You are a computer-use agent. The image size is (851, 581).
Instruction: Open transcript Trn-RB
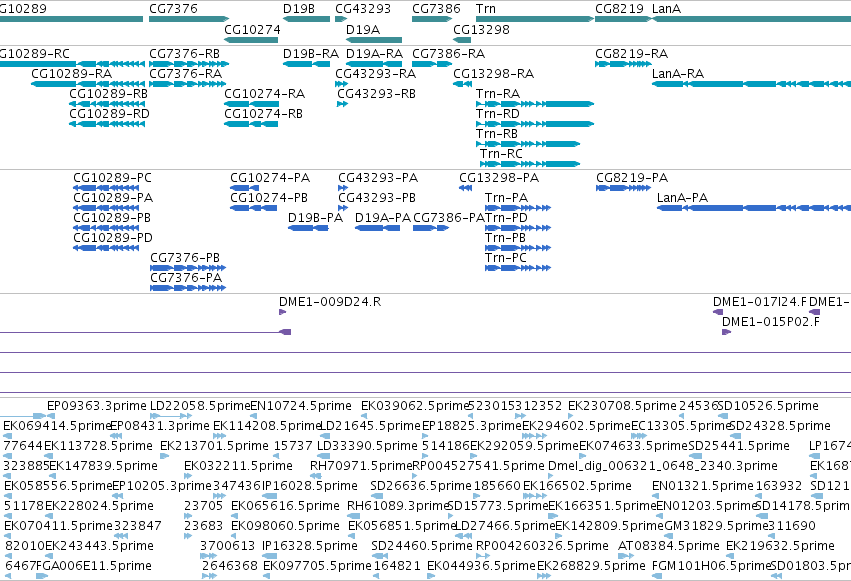497,134
